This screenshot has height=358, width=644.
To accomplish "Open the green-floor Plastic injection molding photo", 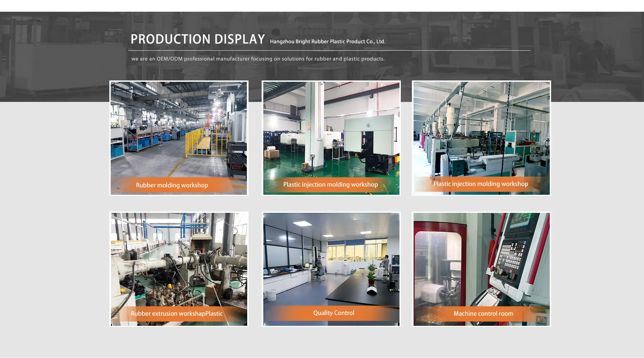I will [x=331, y=138].
